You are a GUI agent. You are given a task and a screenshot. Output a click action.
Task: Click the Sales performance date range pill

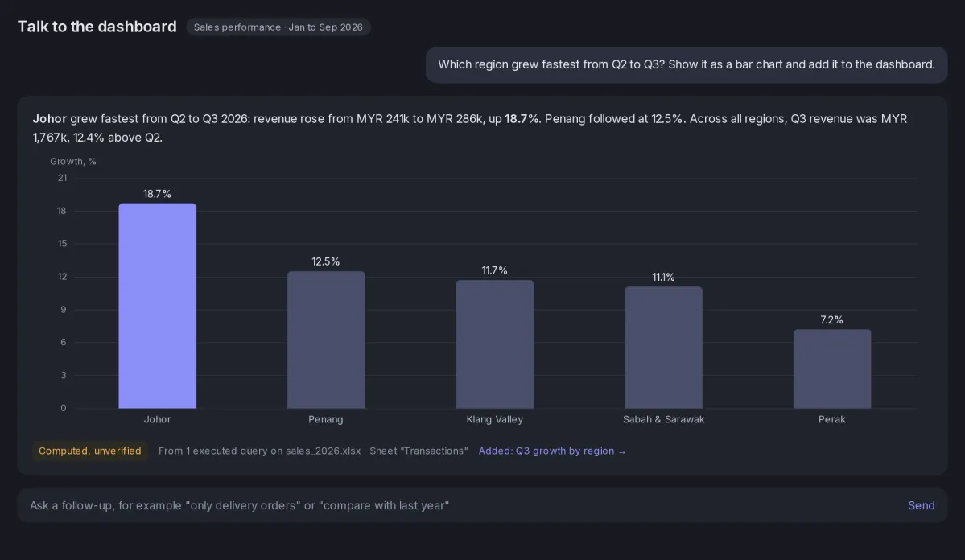pyautogui.click(x=278, y=27)
